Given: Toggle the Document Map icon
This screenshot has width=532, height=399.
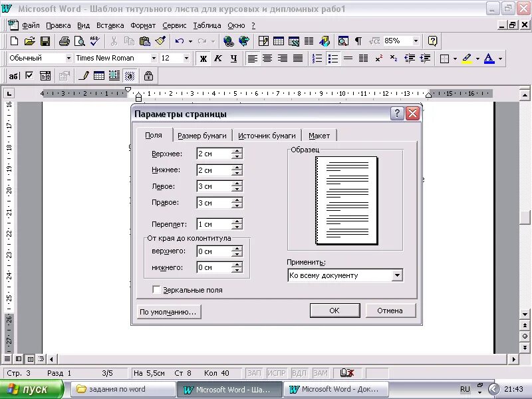Looking at the screenshot, I should click(x=343, y=41).
